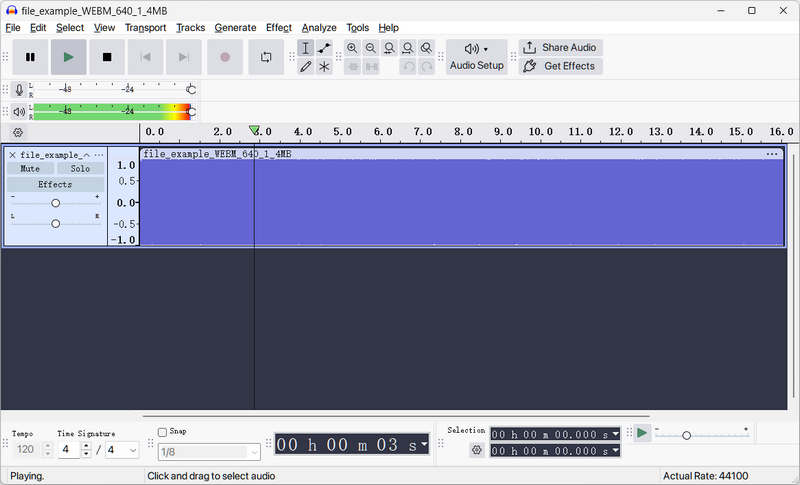Select the Multi-tool asterisk icon
The image size is (800, 485).
click(324, 66)
